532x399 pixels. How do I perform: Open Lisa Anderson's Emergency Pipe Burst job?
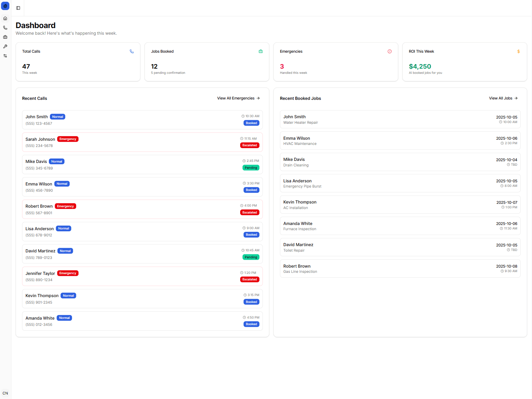(400, 183)
